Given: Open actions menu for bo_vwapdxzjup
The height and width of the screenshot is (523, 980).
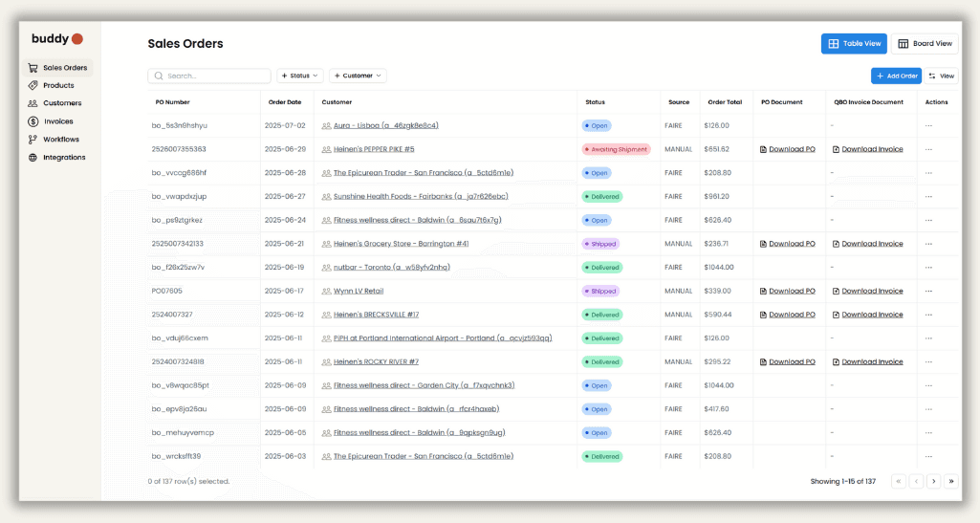Looking at the screenshot, I should pyautogui.click(x=928, y=196).
